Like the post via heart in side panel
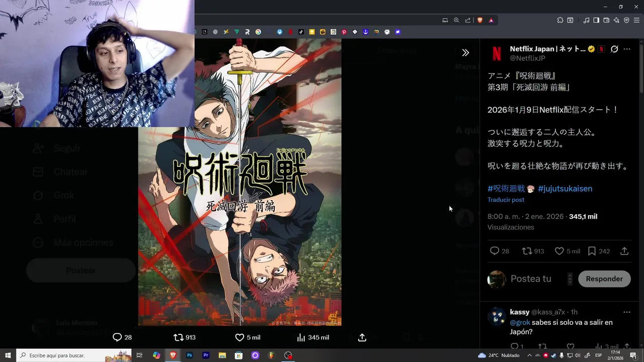 [x=559, y=251]
